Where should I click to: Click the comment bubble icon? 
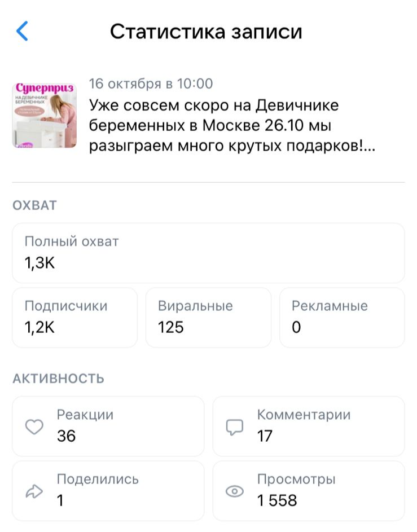click(x=235, y=427)
